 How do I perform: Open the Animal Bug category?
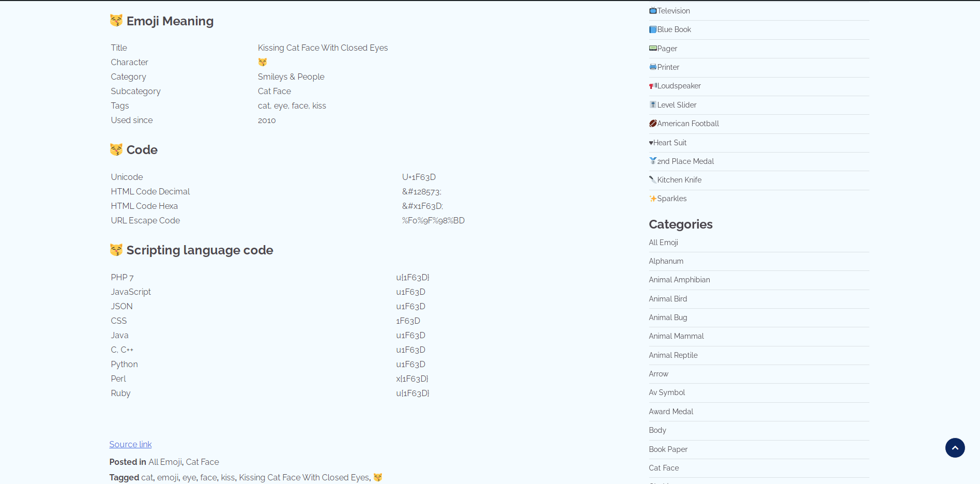pos(668,317)
